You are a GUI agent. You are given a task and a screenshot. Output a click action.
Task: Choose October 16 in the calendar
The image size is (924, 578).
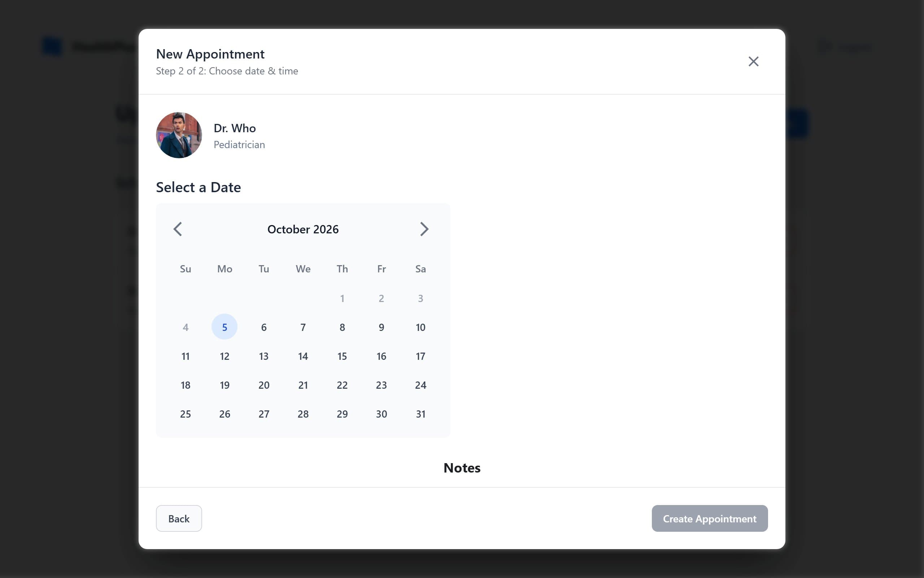[x=382, y=356]
